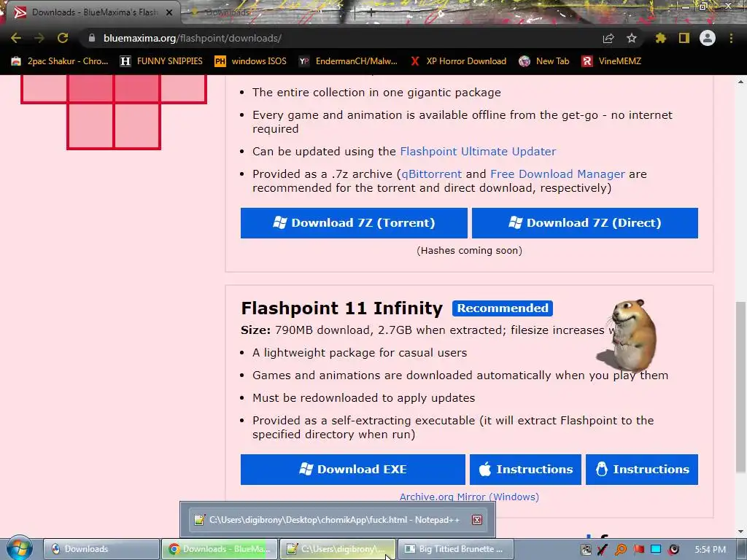
Task: Open a new tab with the plus button
Action: (371, 13)
